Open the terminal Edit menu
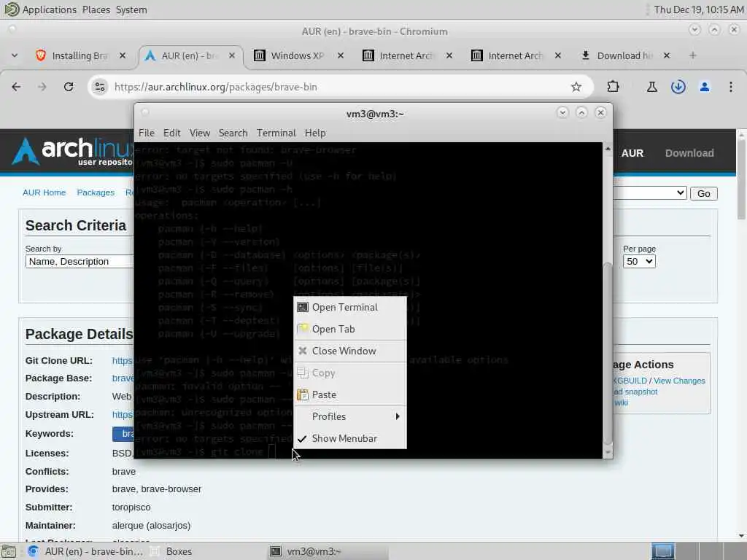The height and width of the screenshot is (560, 747). coord(171,133)
